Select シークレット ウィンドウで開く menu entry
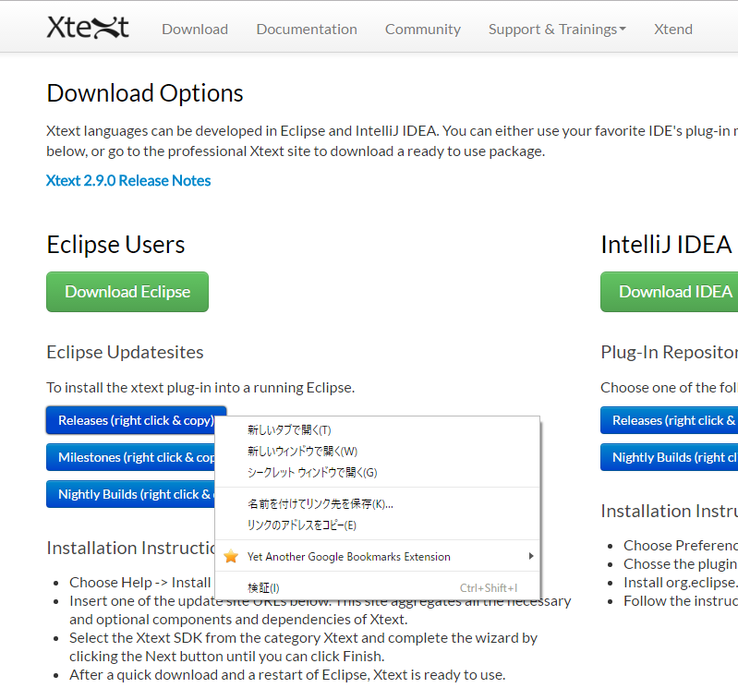The image size is (738, 700). point(312,472)
